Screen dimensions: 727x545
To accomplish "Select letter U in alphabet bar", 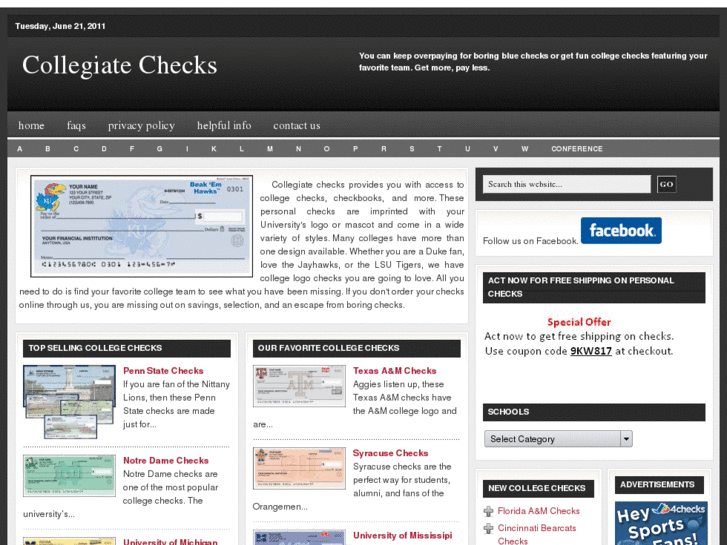I will 467,149.
